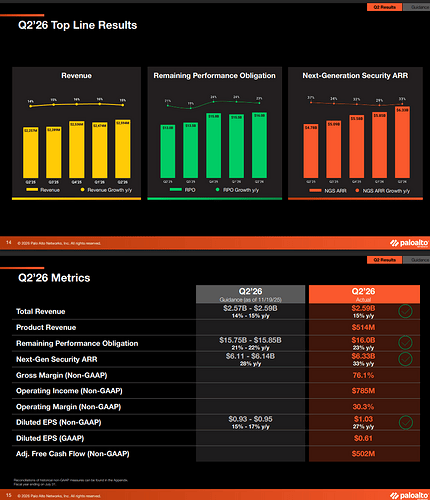Click the $502M actual Free Cash Flow value
The width and height of the screenshot is (430, 500).
363,454
